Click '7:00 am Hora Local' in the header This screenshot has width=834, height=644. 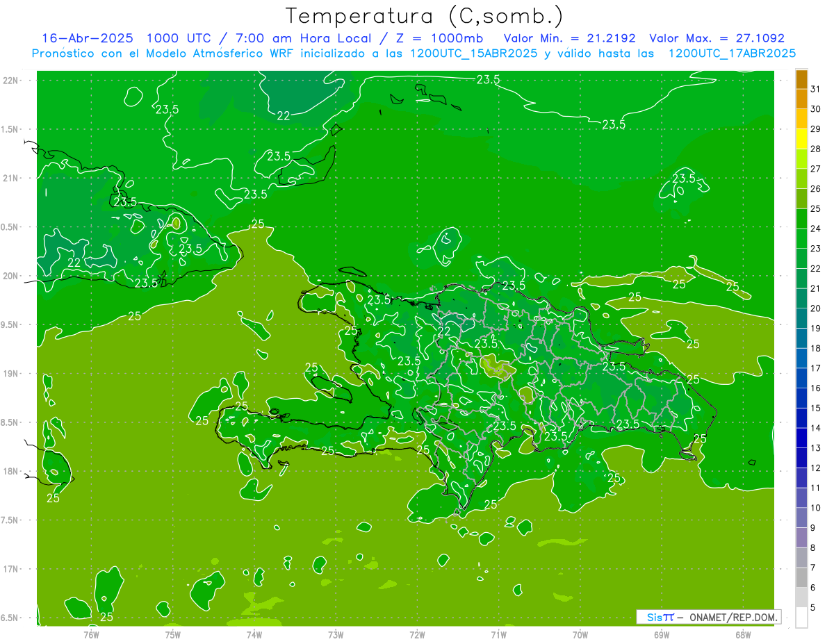click(306, 38)
